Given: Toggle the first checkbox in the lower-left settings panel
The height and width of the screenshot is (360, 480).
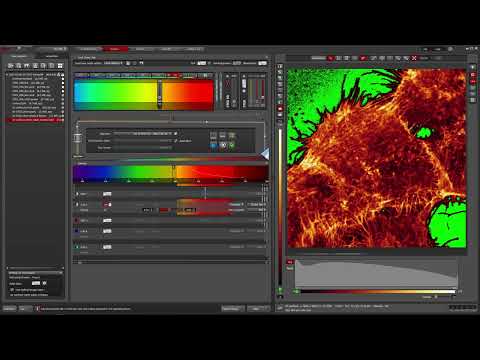Looking at the screenshot, I should tap(12, 290).
